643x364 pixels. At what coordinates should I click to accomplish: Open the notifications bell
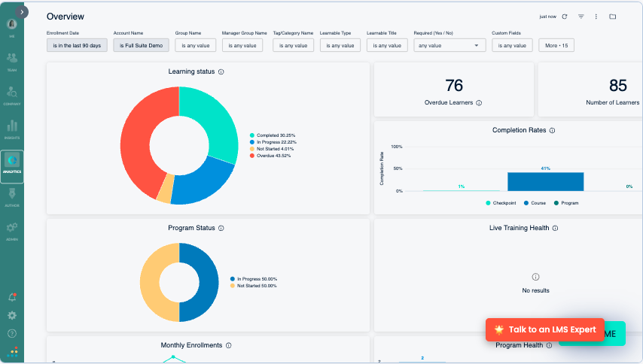(x=12, y=298)
